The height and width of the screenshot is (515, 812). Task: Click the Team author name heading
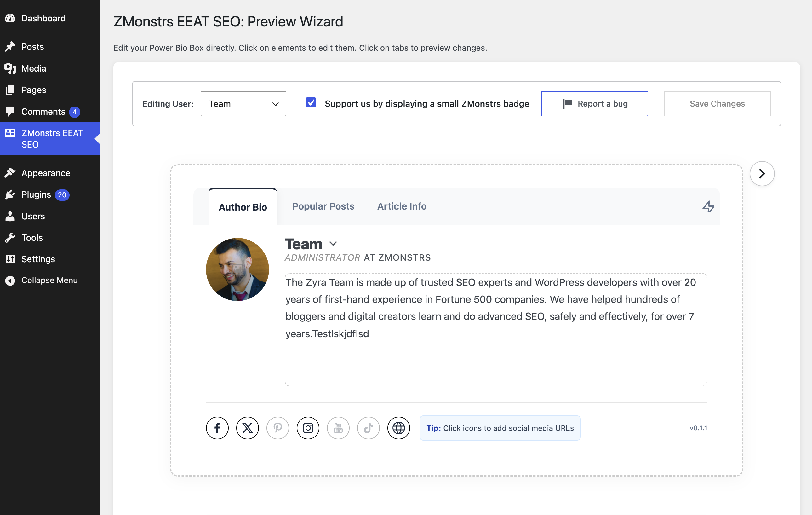(x=304, y=244)
